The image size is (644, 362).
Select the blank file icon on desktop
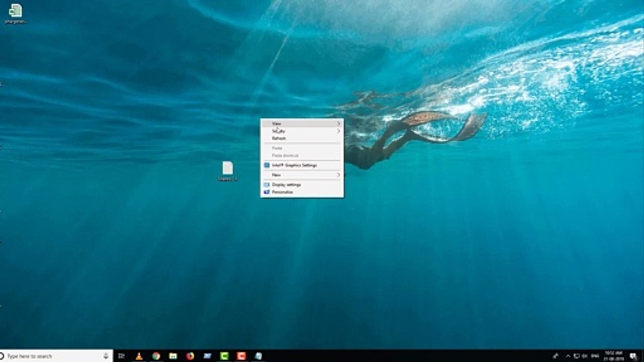[x=228, y=171]
